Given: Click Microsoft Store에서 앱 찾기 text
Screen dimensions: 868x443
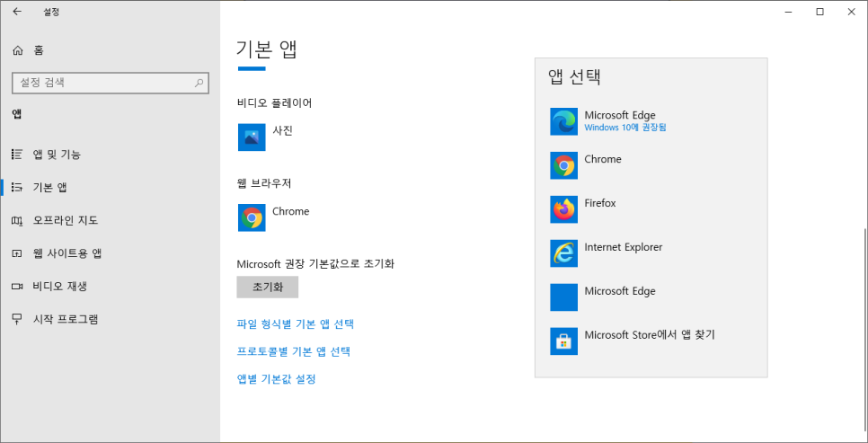Looking at the screenshot, I should pos(650,335).
